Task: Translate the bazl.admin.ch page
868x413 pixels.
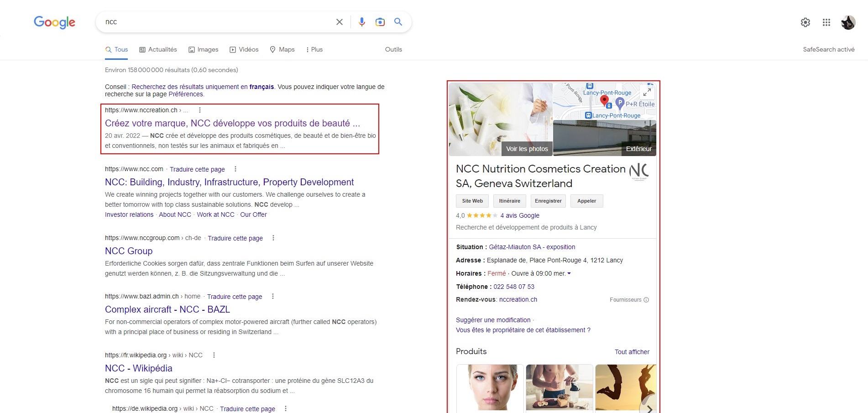Action: (235, 297)
